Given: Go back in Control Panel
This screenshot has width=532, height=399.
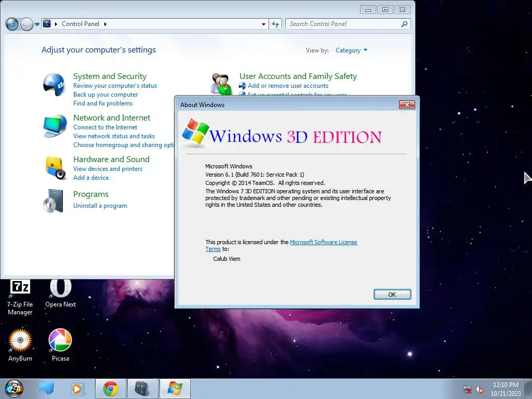Looking at the screenshot, I should click(x=12, y=24).
